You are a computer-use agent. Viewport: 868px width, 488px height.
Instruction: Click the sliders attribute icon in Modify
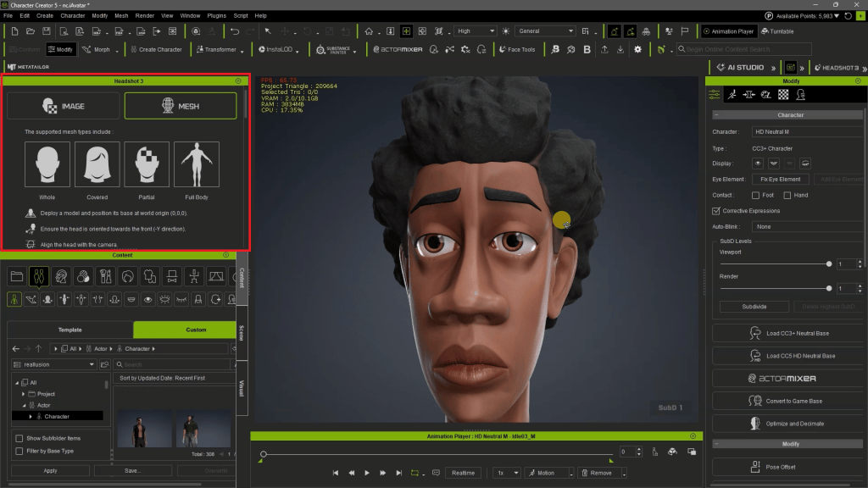coord(714,95)
